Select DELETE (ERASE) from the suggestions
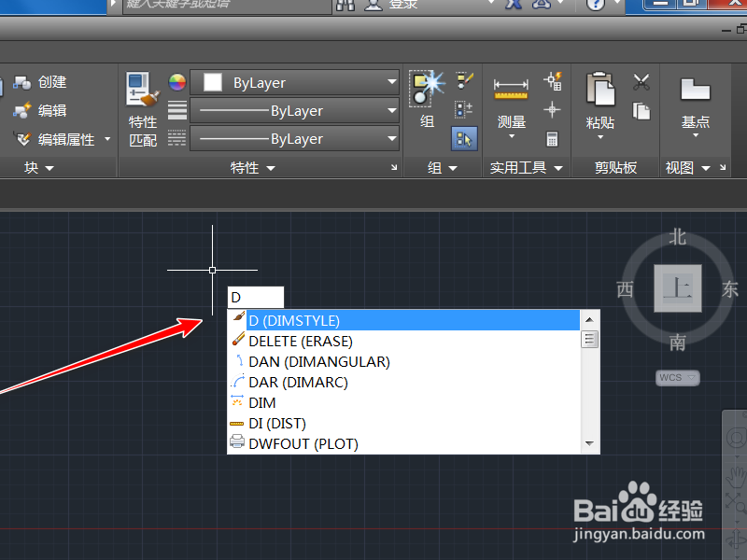This screenshot has height=560, width=747. point(404,341)
